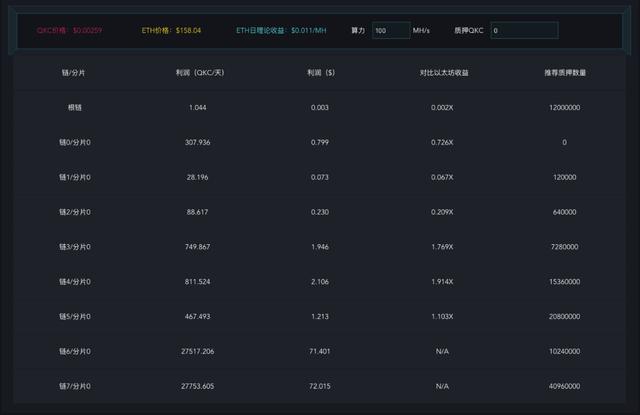Select the 链6/分片0 row label

coord(75,351)
